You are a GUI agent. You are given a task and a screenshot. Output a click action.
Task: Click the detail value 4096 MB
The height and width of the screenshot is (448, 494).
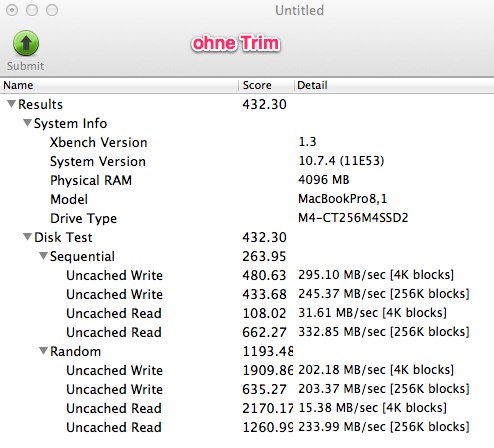point(324,180)
